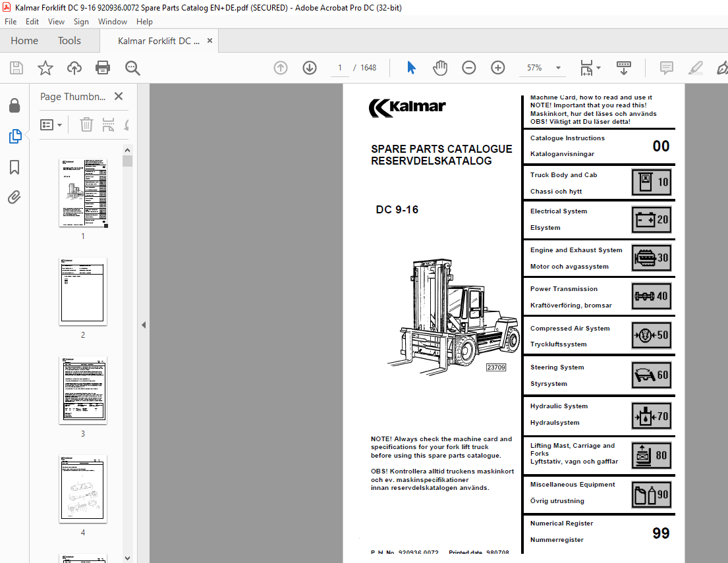Viewport: 728px width, 563px height.
Task: Click the Engine and Exhaust System 30 icon
Action: [652, 258]
